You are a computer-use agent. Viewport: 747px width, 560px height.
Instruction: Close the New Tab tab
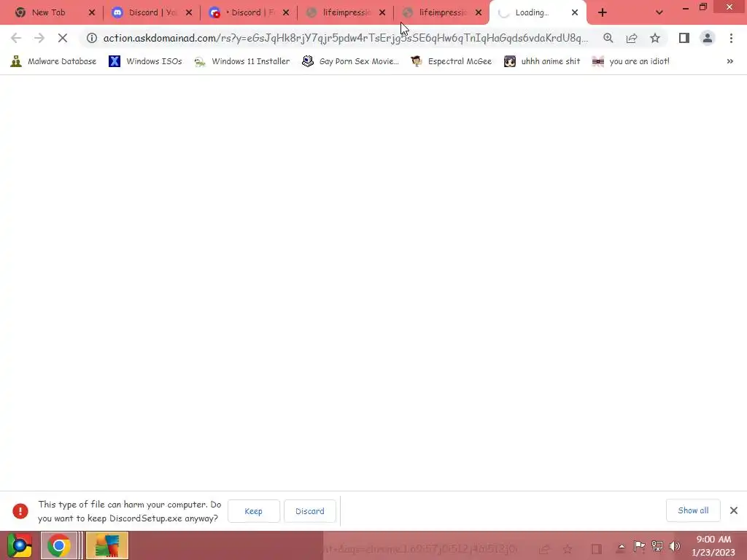click(x=92, y=13)
